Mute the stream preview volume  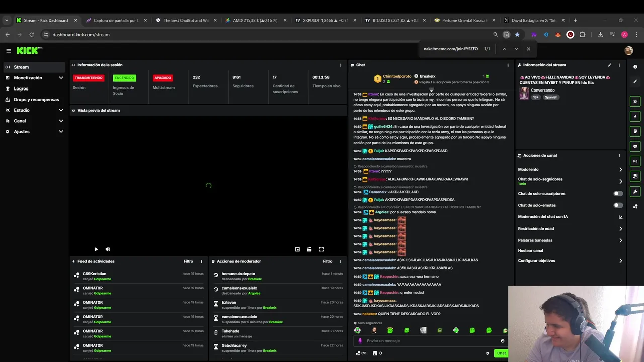point(108,249)
